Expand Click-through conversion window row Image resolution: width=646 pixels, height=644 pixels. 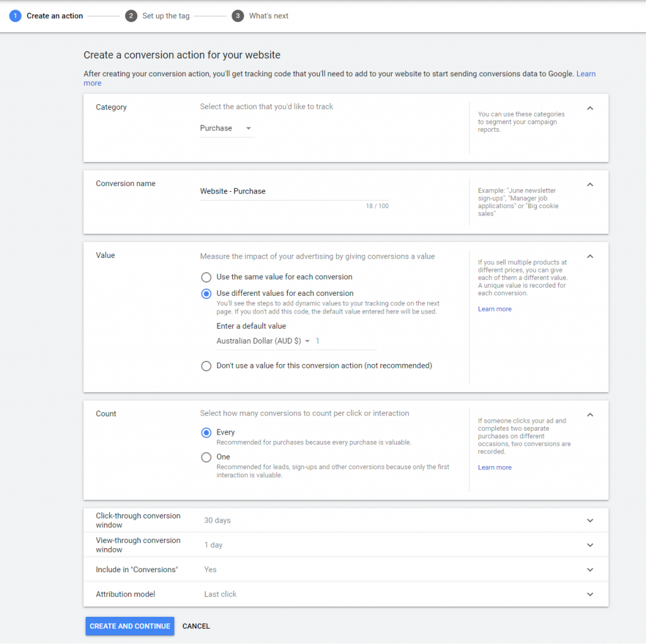(x=346, y=520)
